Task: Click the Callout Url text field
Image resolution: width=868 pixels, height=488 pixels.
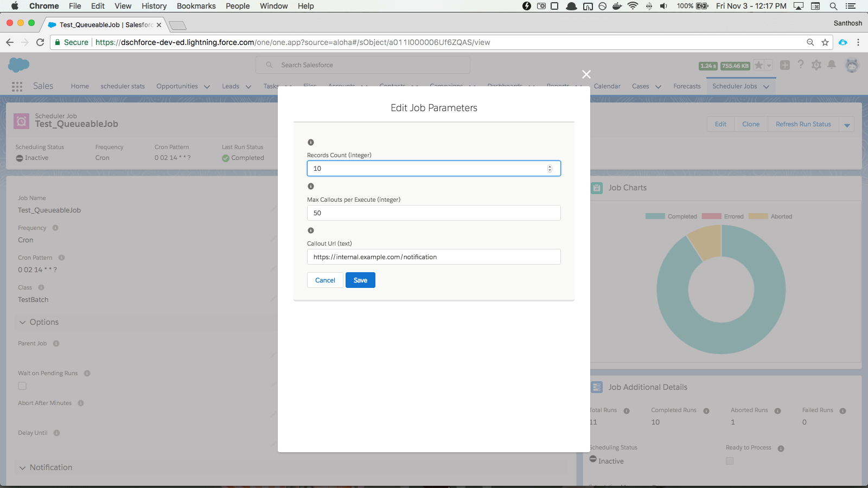Action: [433, 257]
